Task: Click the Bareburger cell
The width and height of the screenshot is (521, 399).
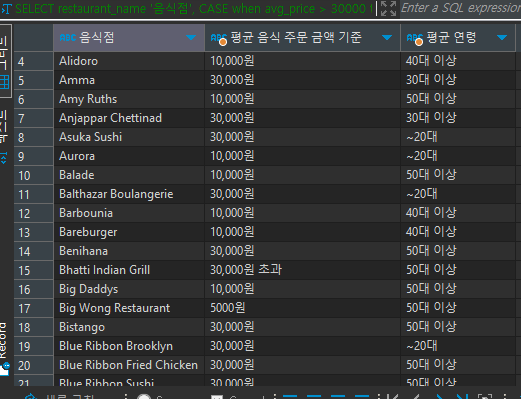Action: point(129,232)
